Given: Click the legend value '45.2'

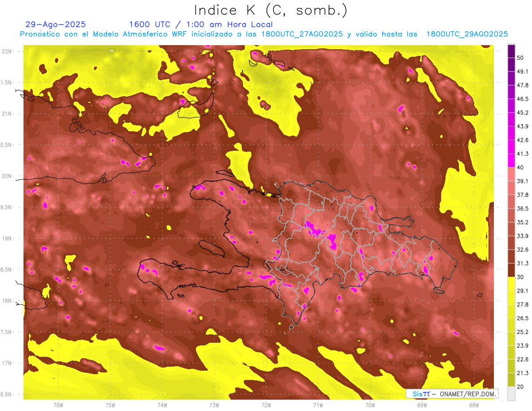Looking at the screenshot, I should pos(522,113).
